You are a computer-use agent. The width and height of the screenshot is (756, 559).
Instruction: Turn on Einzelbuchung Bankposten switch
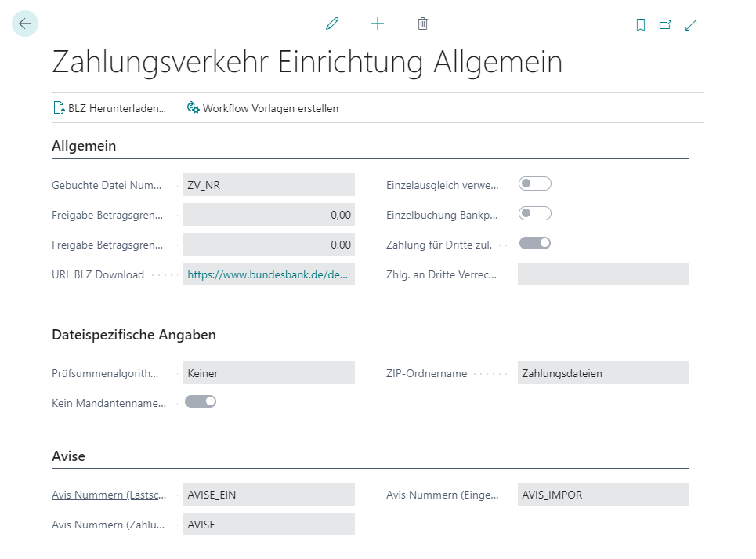click(x=534, y=212)
